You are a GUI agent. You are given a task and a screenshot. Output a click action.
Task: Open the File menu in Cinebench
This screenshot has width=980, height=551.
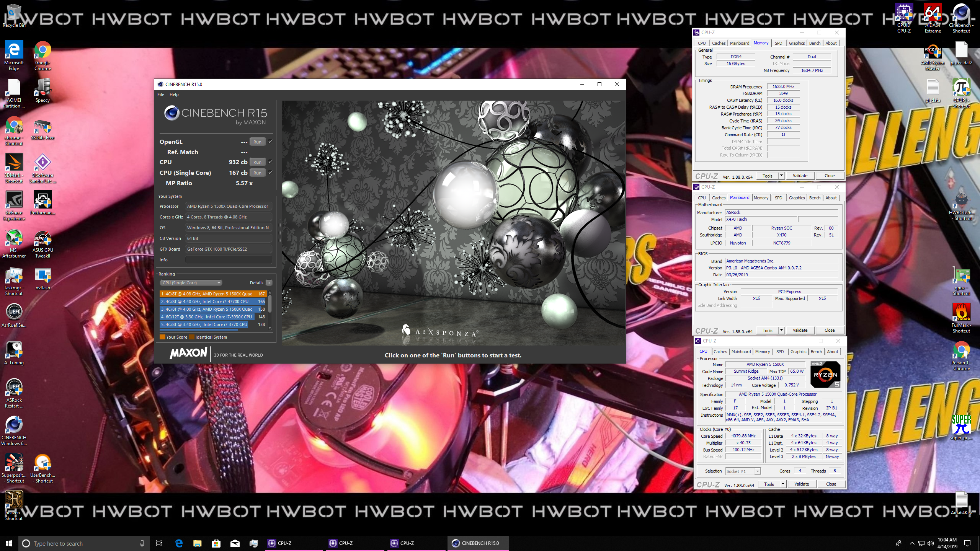pos(161,95)
